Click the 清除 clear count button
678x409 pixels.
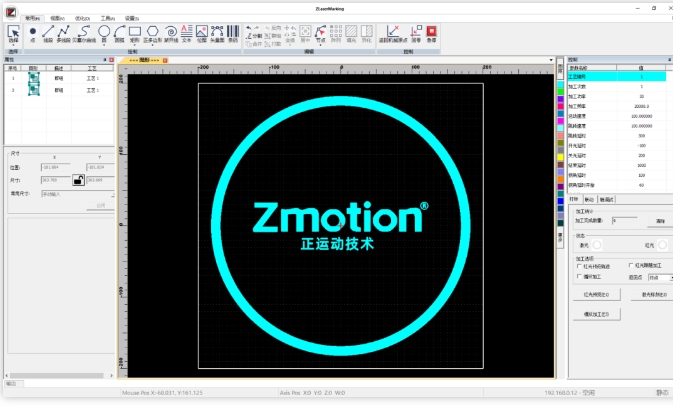click(x=660, y=221)
